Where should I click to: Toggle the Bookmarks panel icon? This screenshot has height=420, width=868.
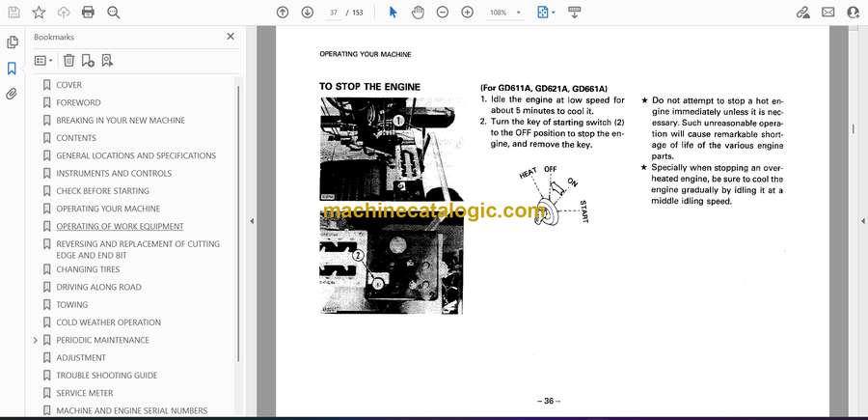tap(12, 69)
